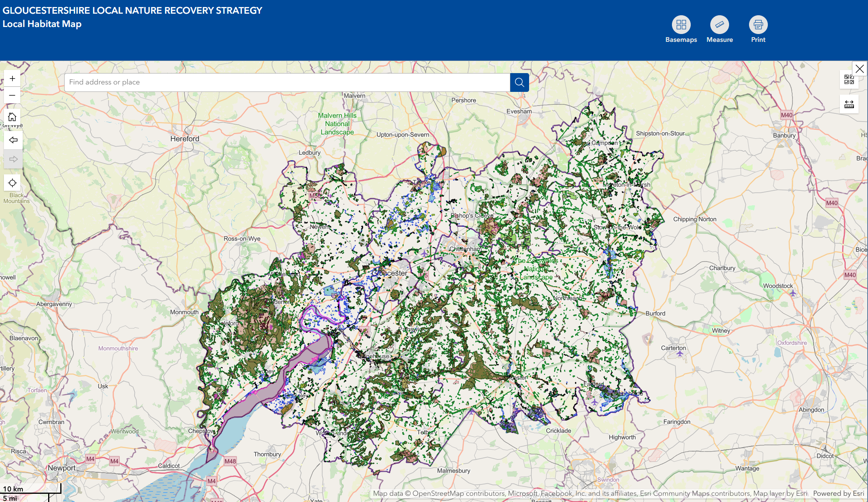Return to the Home default extent
Image resolution: width=868 pixels, height=502 pixels.
click(x=12, y=117)
